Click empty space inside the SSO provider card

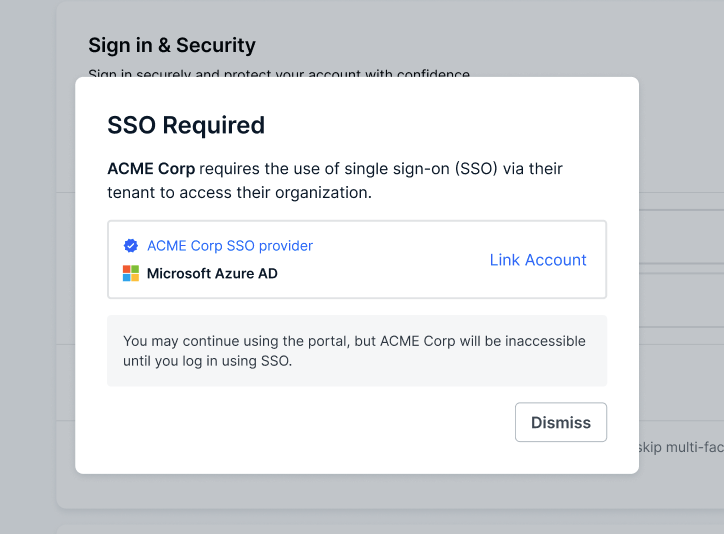point(400,260)
